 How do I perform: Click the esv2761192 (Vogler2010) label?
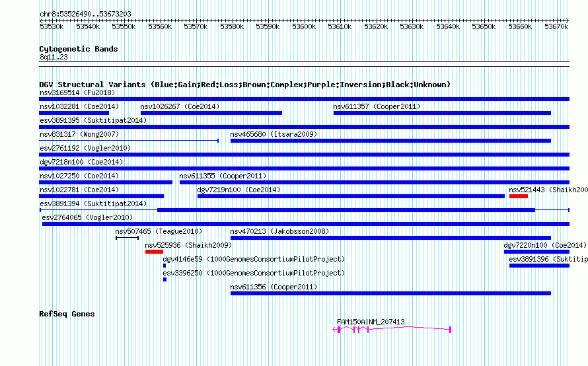coord(85,148)
